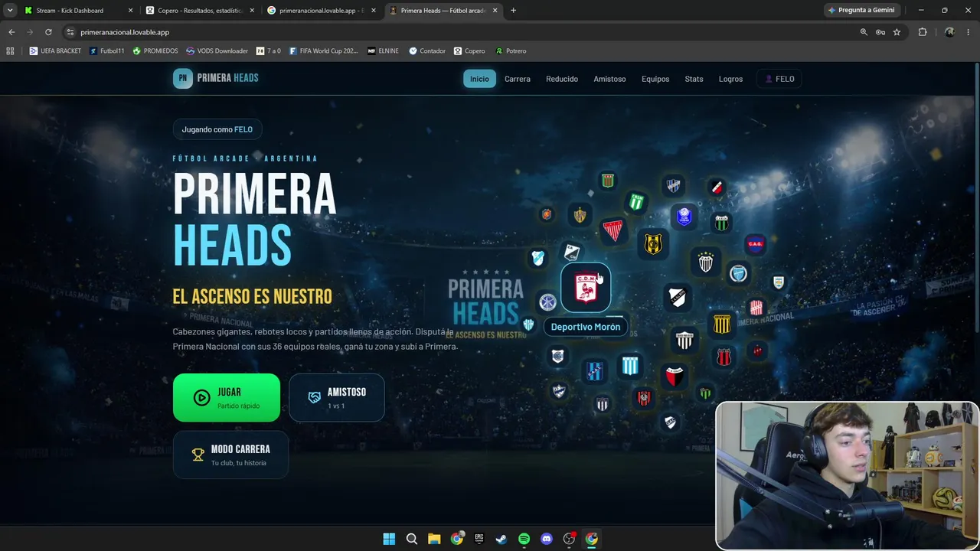Open the Logros section
Image resolution: width=980 pixels, height=551 pixels.
point(730,79)
